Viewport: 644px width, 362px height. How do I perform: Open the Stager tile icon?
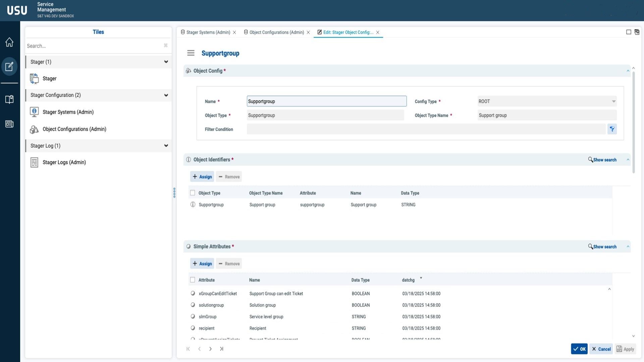tap(34, 78)
